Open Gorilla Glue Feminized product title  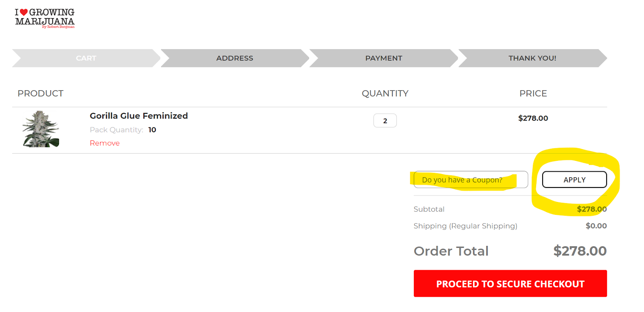click(x=139, y=116)
